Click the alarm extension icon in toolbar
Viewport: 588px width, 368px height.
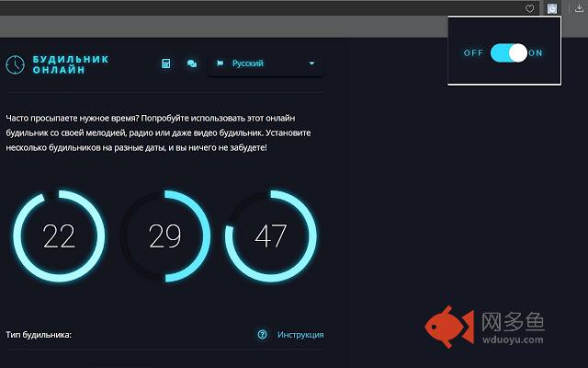[552, 8]
